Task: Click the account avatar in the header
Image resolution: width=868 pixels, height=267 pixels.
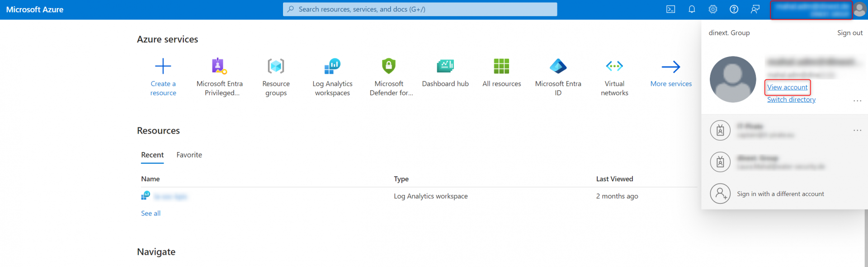Action: (x=859, y=9)
